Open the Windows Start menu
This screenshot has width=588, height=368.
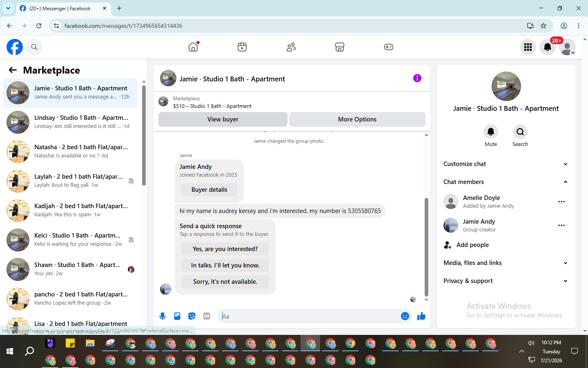pyautogui.click(x=10, y=351)
